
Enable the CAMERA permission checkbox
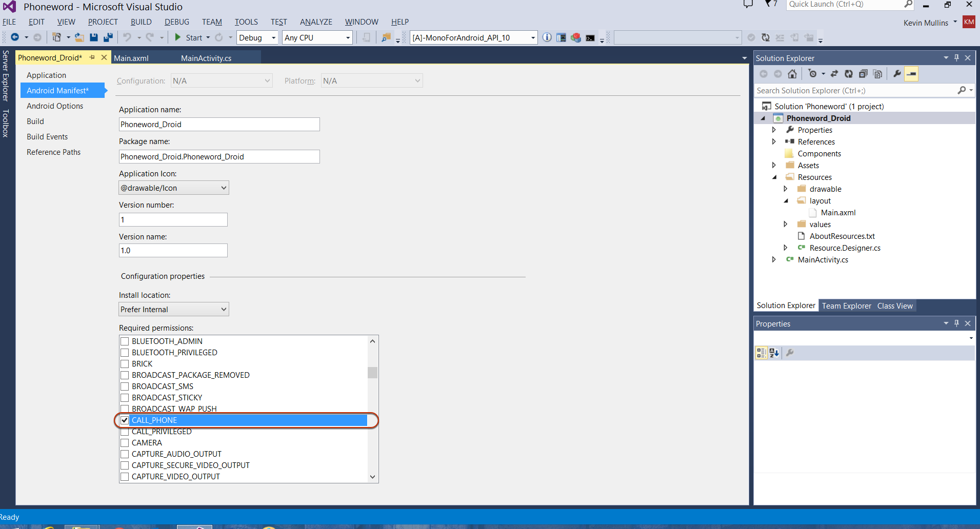click(125, 443)
